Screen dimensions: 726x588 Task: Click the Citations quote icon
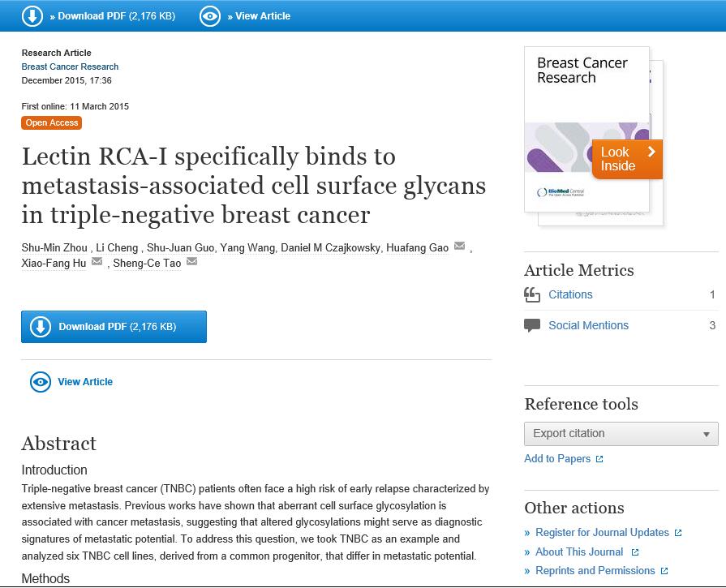(x=532, y=295)
